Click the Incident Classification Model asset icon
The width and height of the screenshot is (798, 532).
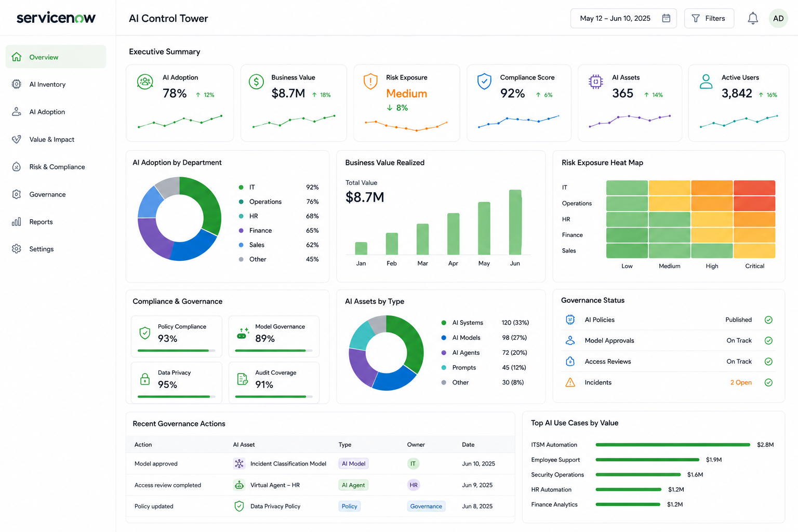(239, 463)
